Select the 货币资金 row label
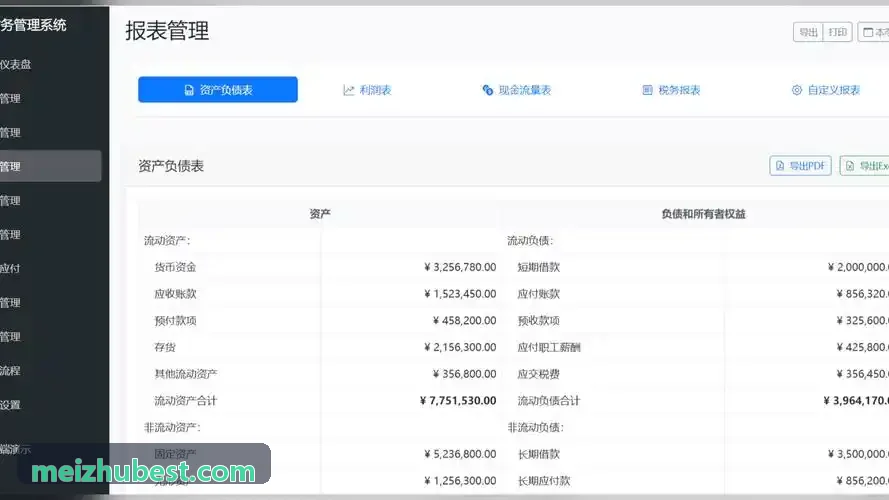Viewport: 889px width, 500px height. pos(175,267)
